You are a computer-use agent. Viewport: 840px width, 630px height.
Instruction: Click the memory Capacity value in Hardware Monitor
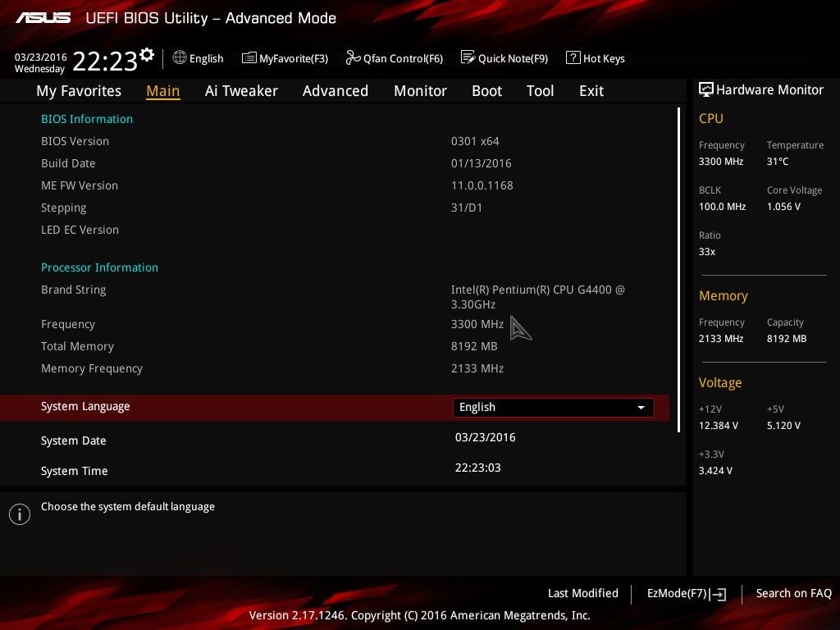click(787, 339)
